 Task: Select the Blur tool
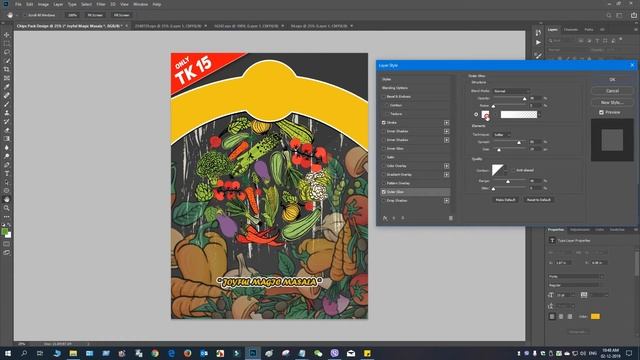click(7, 147)
